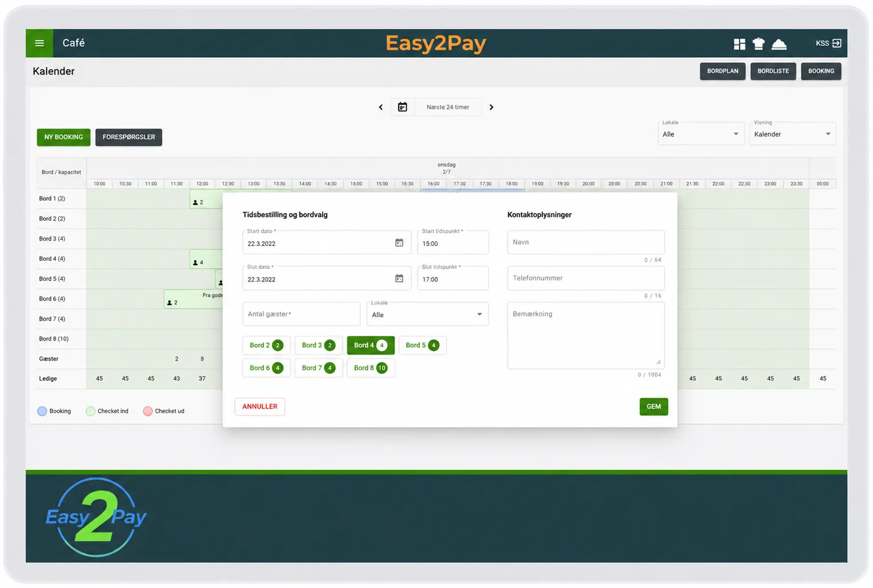Click the Slut tidspunkt field
The height and width of the screenshot is (588, 873).
point(452,278)
